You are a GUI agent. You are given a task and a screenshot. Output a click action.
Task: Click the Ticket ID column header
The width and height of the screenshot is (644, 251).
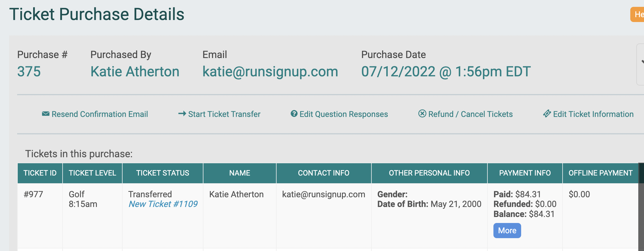pos(40,173)
